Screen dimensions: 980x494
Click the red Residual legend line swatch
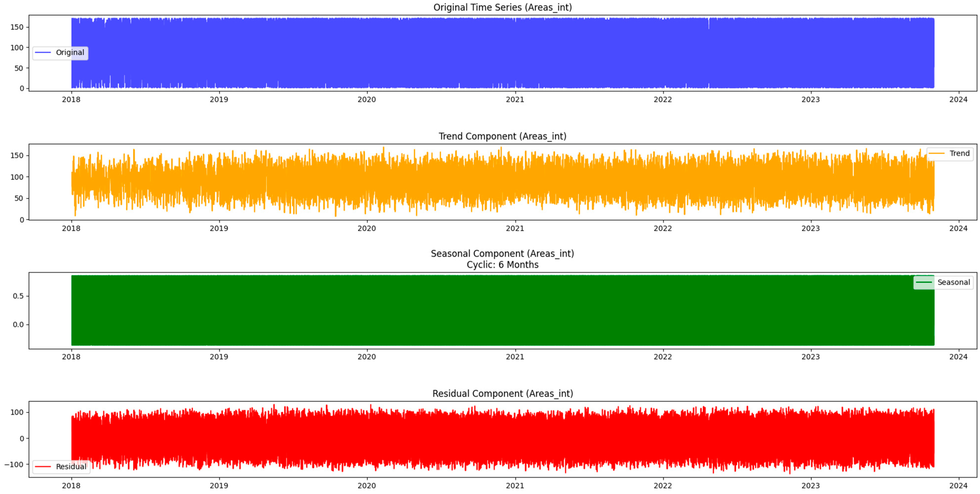pos(43,467)
